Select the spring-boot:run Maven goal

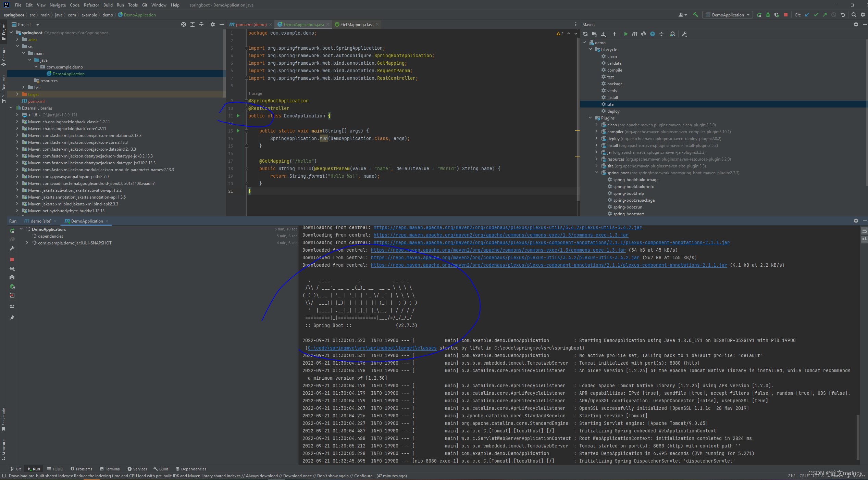click(x=628, y=207)
